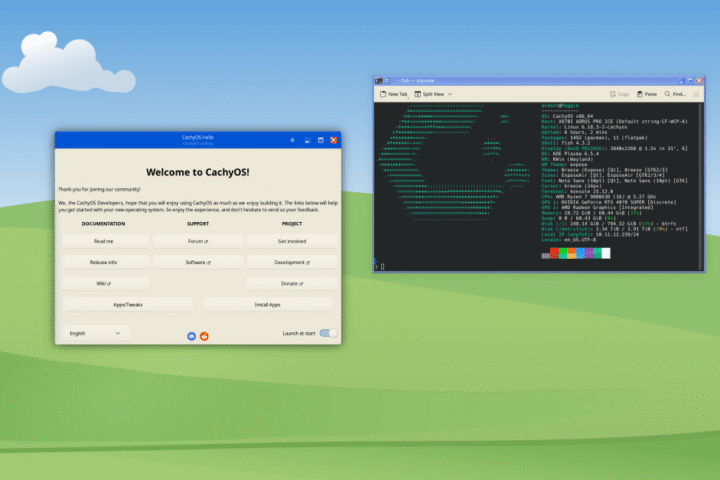
Task: Click the PROJECT heading
Action: (292, 224)
